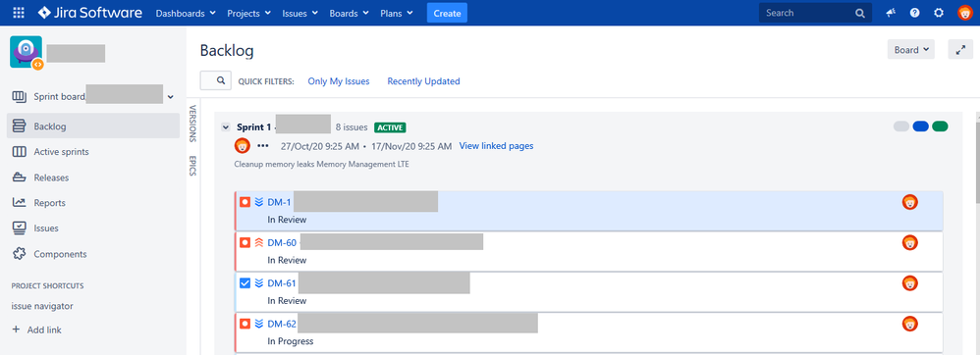The image size is (980, 355).
Task: Go to Backlog in sidebar
Action: point(93,127)
